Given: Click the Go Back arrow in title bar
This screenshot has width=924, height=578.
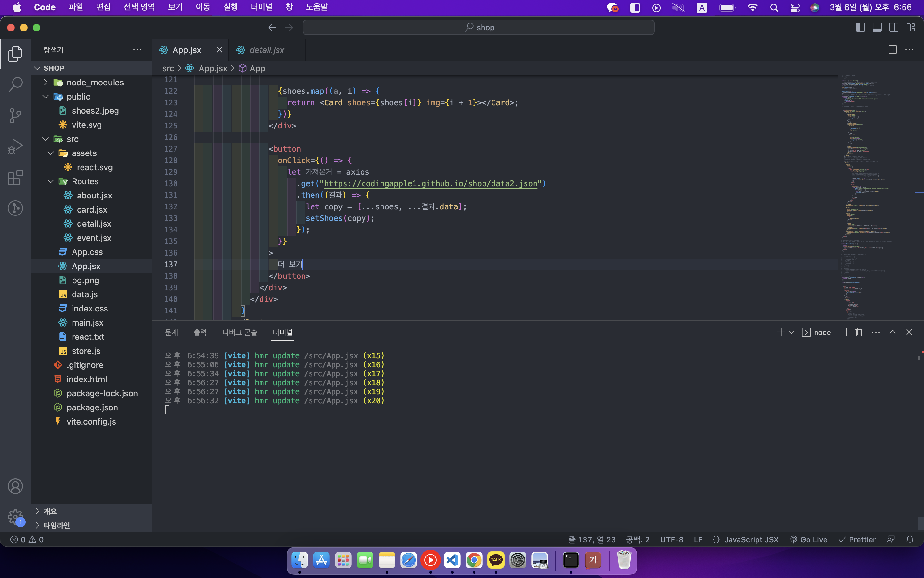Looking at the screenshot, I should (x=272, y=28).
